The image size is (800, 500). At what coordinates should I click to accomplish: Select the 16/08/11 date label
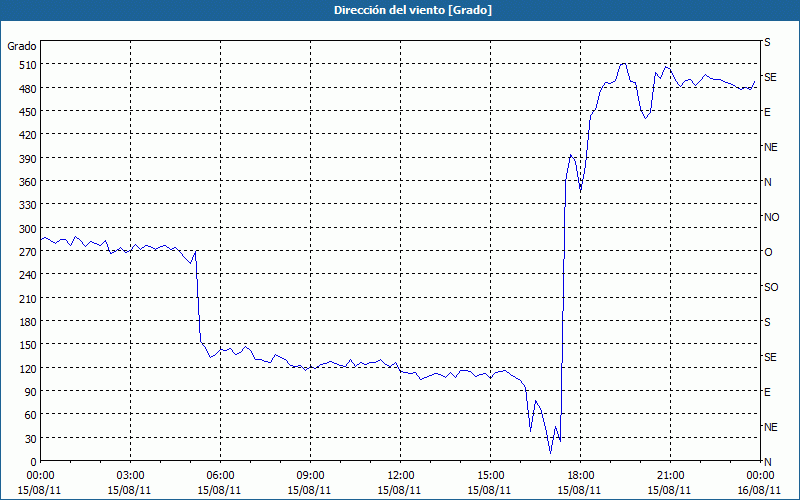click(759, 490)
